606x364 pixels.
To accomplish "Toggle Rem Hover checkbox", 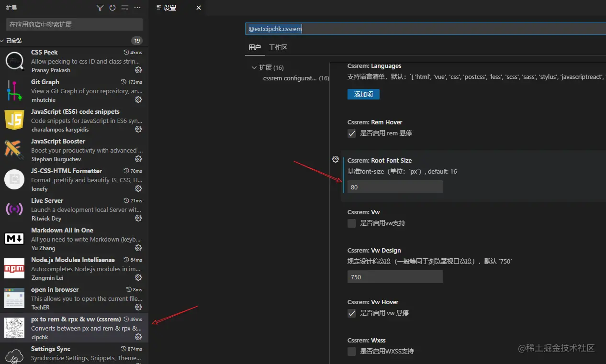I will pos(352,133).
